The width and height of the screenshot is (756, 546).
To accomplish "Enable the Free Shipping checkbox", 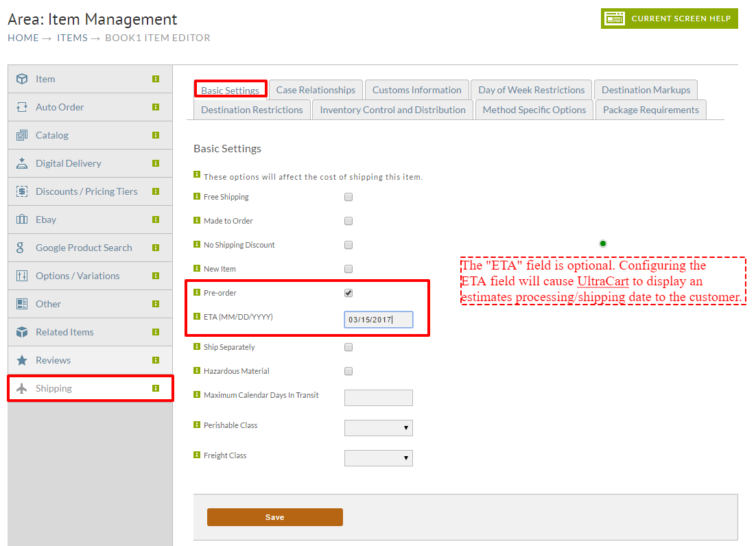I will coord(349,197).
